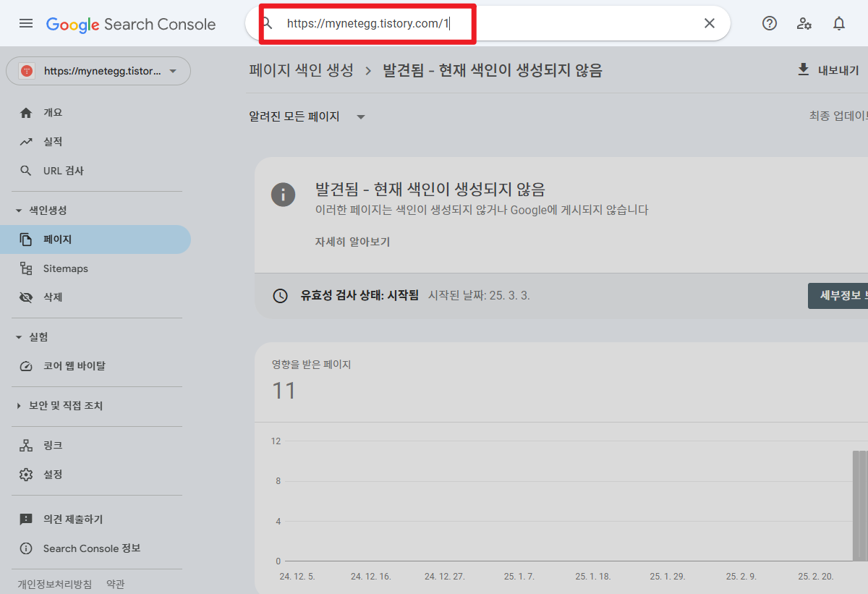The width and height of the screenshot is (868, 594).
Task: Open the hamburger main menu
Action: pos(26,23)
